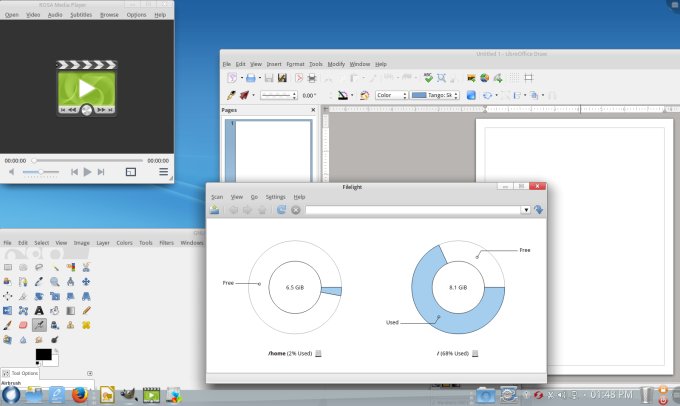Click the print icon in LibreOffice Draw
The width and height of the screenshot is (680, 406).
pos(312,78)
